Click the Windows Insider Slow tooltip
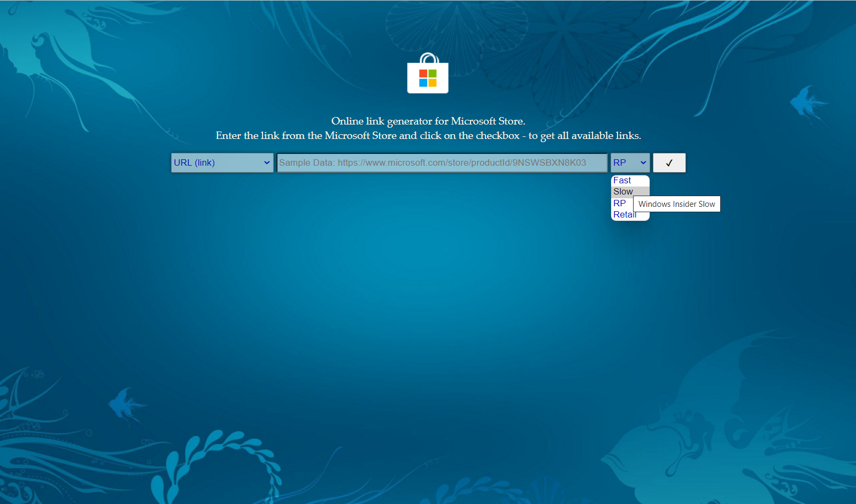Image resolution: width=856 pixels, height=504 pixels. (x=676, y=204)
